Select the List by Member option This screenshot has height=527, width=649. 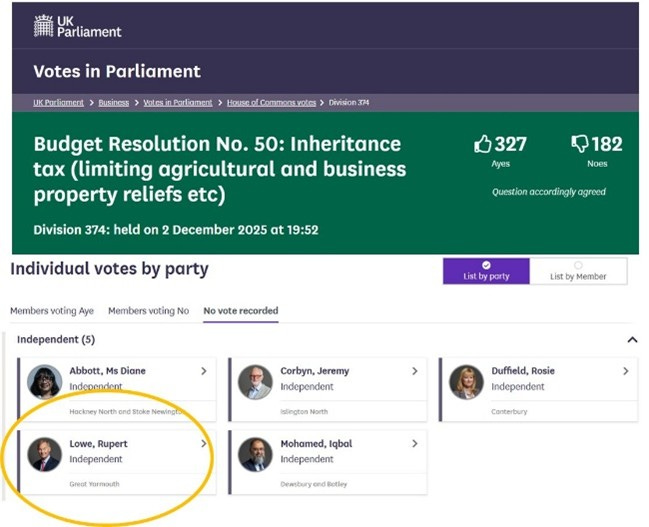point(578,271)
